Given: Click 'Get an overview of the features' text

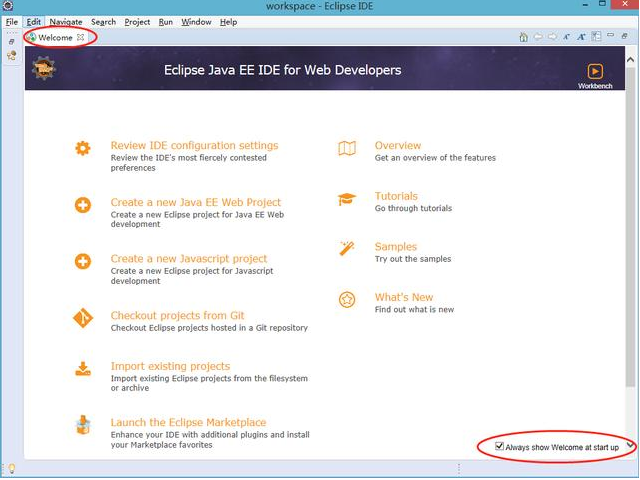Looking at the screenshot, I should (435, 158).
